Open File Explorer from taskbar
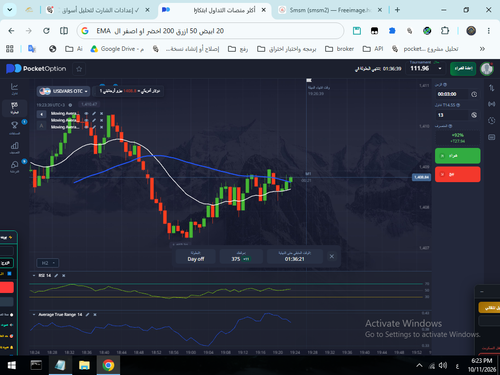This screenshot has width=500, height=375. [x=84, y=365]
